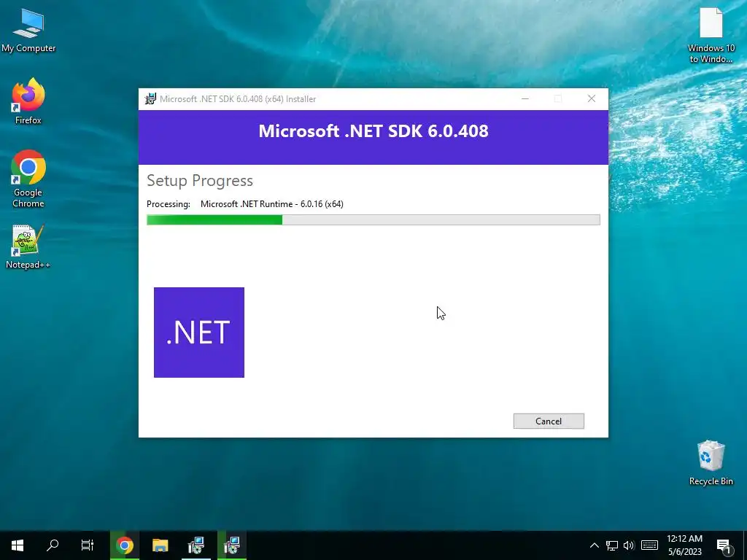Activate the highlighted installer taskbar icon
This screenshot has width=747, height=560.
[232, 545]
